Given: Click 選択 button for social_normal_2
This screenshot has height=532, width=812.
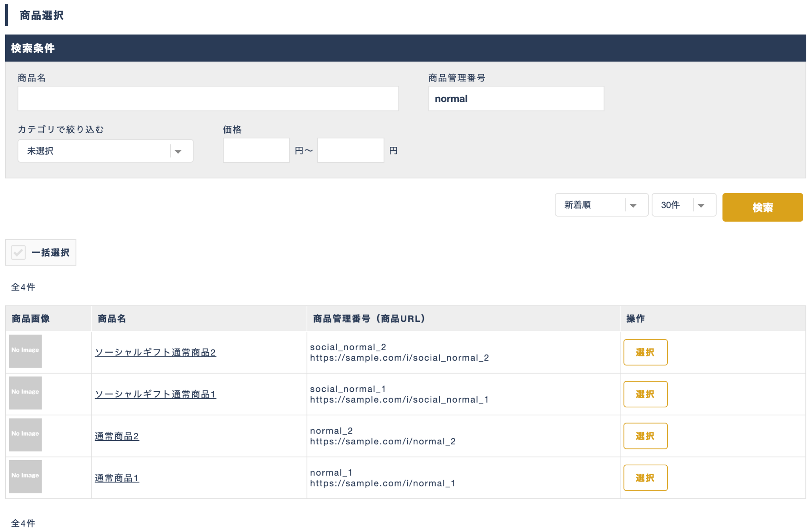Looking at the screenshot, I should [x=645, y=352].
